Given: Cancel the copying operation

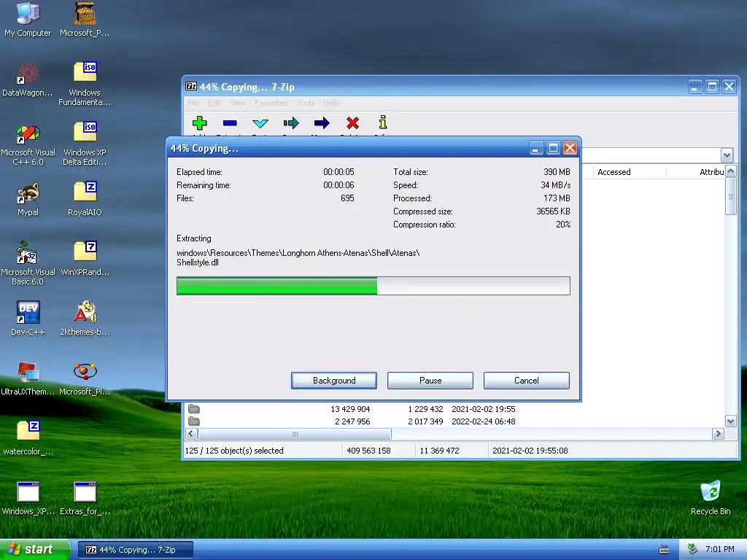Looking at the screenshot, I should point(527,381).
